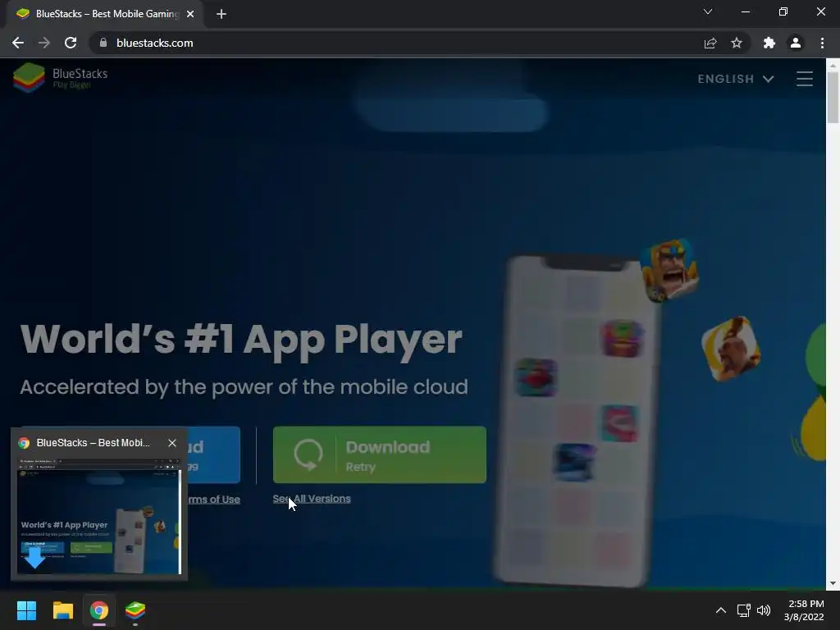
Task: Open the Extensions puzzle icon
Action: click(769, 43)
